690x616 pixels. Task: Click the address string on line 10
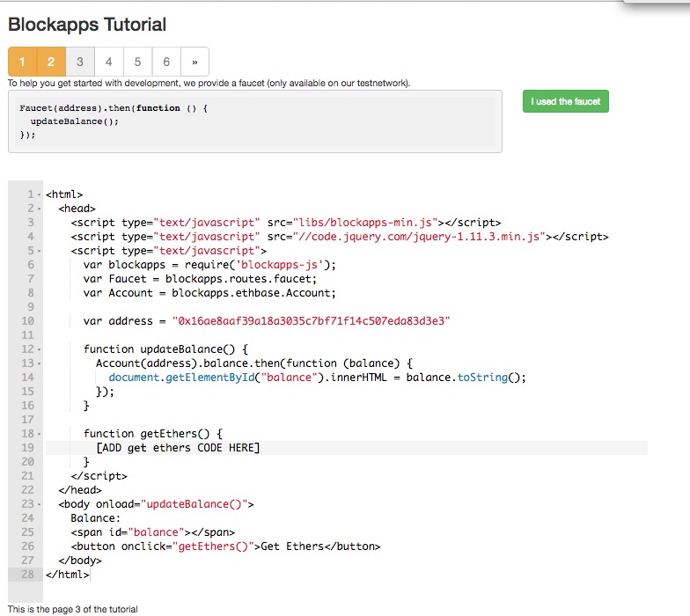coord(312,320)
